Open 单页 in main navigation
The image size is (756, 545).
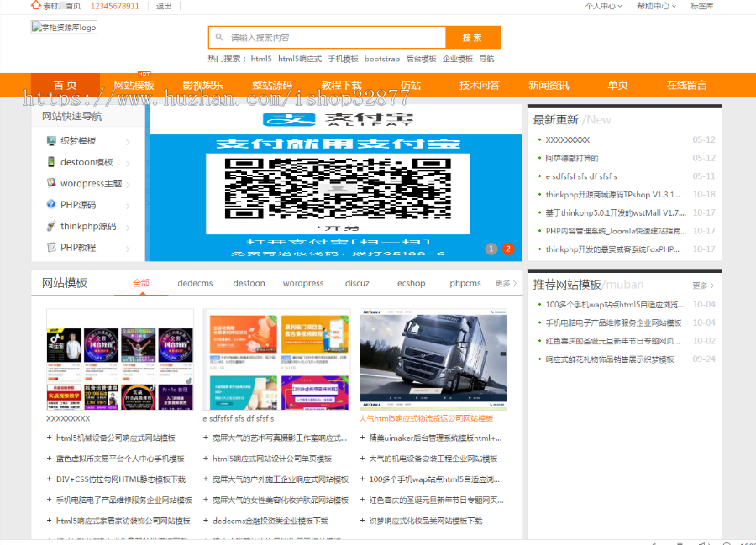(617, 86)
